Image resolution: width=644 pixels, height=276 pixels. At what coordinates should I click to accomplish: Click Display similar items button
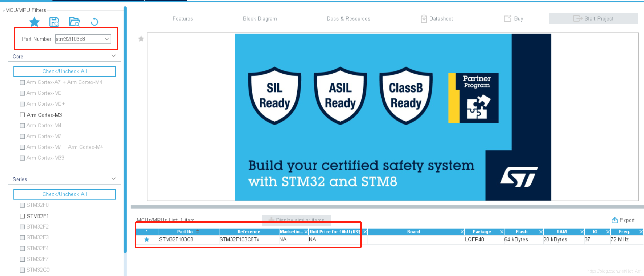point(296,220)
